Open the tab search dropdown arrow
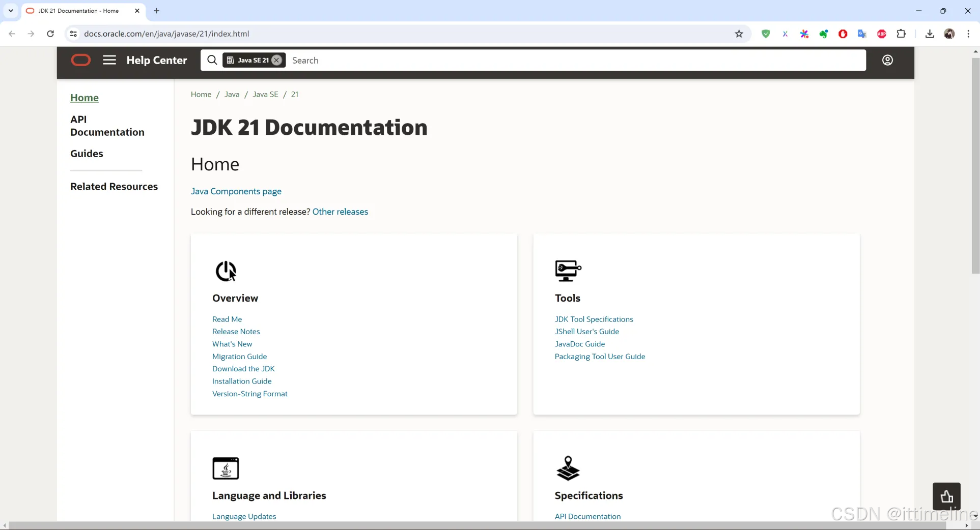The height and width of the screenshot is (530, 980). [x=11, y=11]
